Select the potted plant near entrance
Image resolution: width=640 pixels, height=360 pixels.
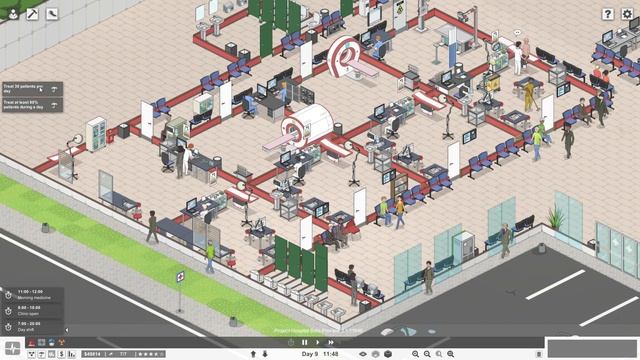[x=556, y=217]
